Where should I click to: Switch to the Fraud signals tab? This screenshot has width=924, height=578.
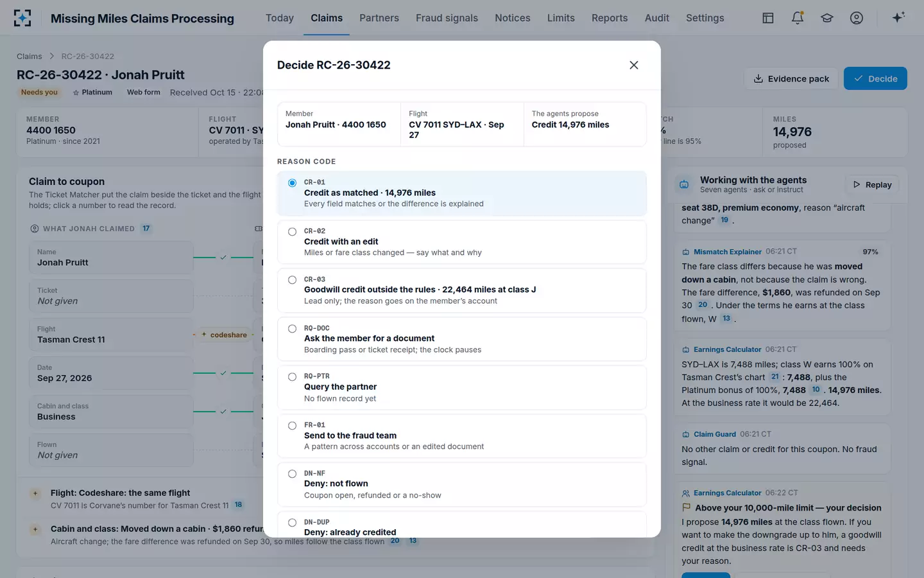click(x=447, y=18)
